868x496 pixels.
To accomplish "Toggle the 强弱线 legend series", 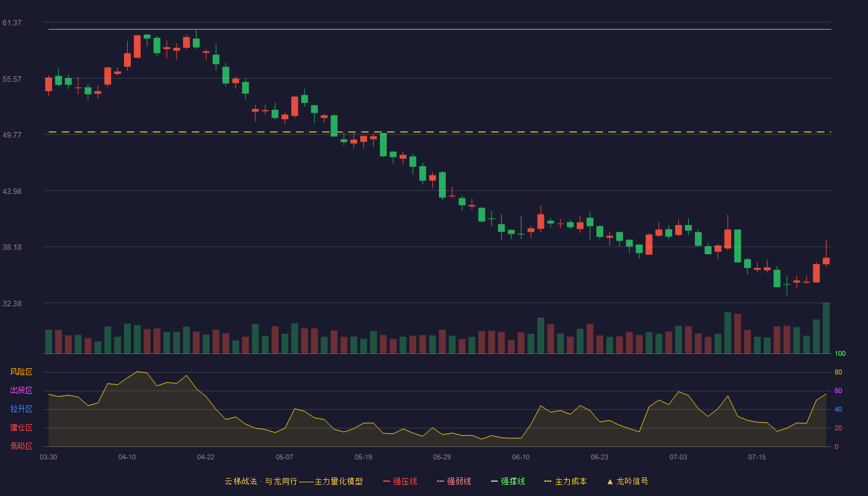I will point(454,481).
